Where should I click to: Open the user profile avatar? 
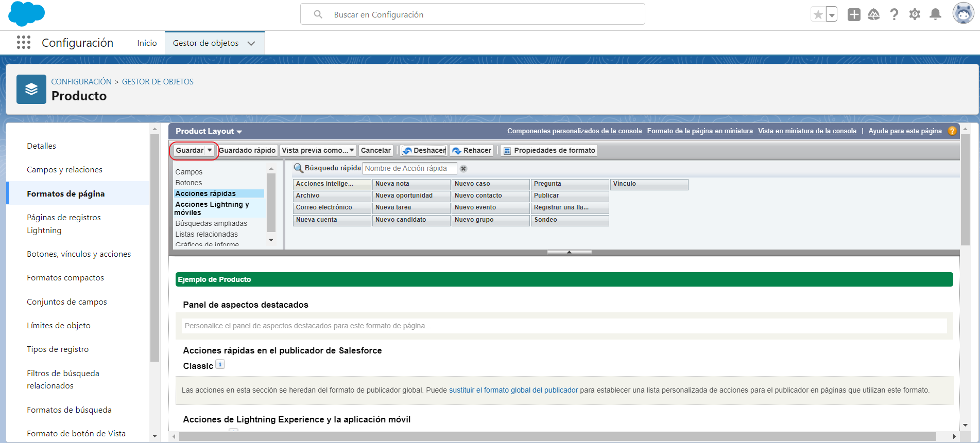963,13
